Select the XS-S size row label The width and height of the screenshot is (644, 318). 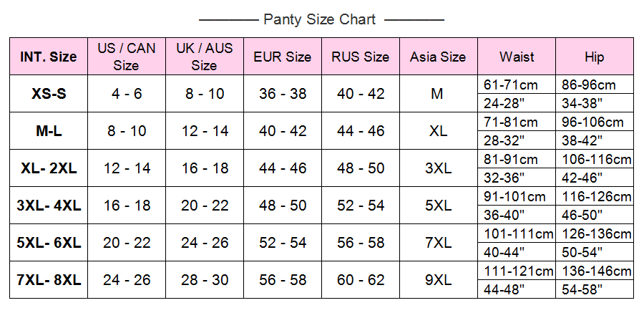(49, 94)
